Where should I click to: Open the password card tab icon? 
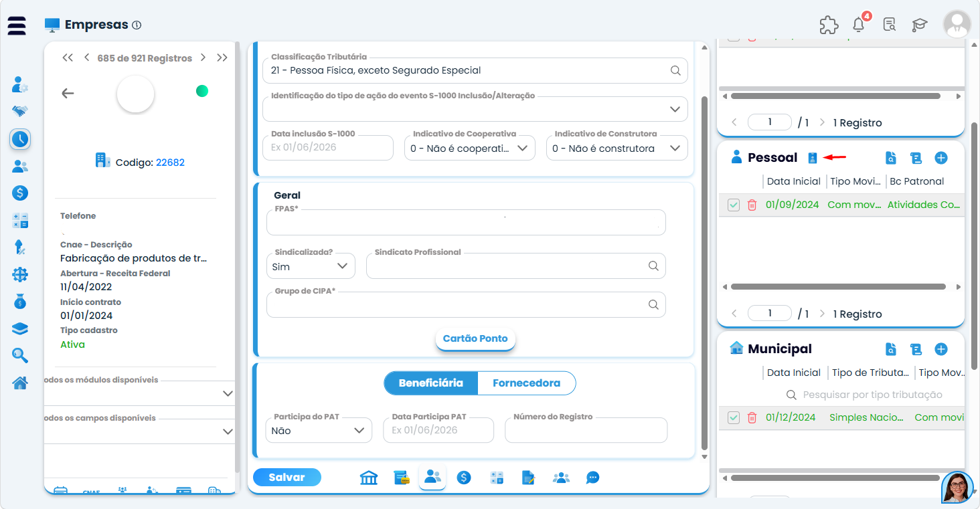401,478
